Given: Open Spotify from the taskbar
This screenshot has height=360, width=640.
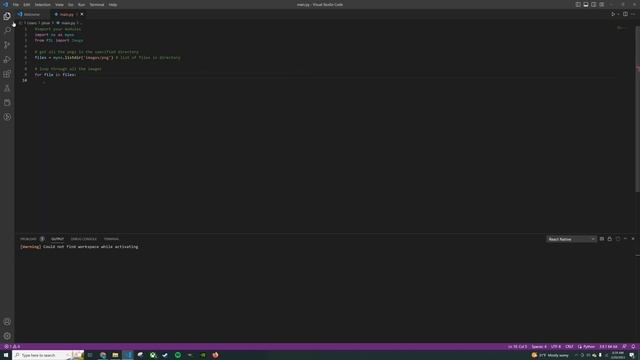Looking at the screenshot, I should 178,355.
